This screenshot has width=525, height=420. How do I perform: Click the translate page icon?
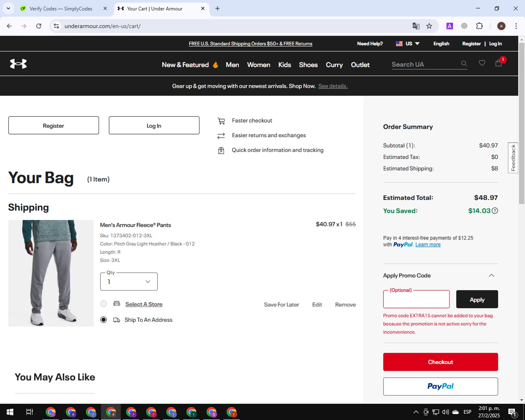tap(416, 26)
